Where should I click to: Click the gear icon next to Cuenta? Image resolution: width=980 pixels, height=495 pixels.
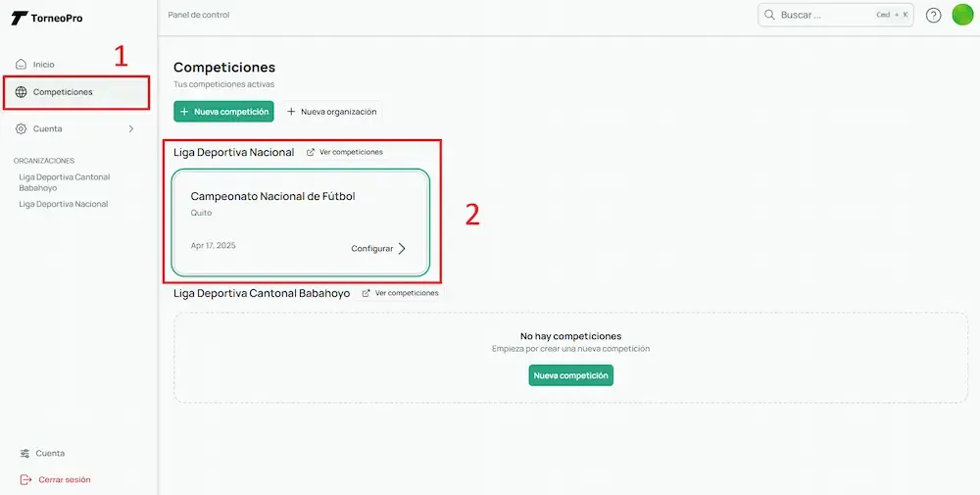[x=22, y=128]
